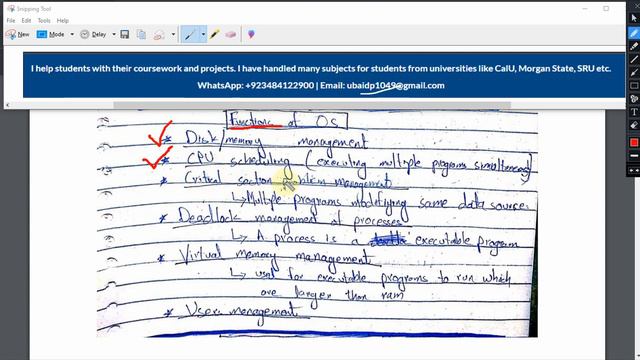Open the Edit menu
Screen dimensions: 640x360
(x=27, y=20)
